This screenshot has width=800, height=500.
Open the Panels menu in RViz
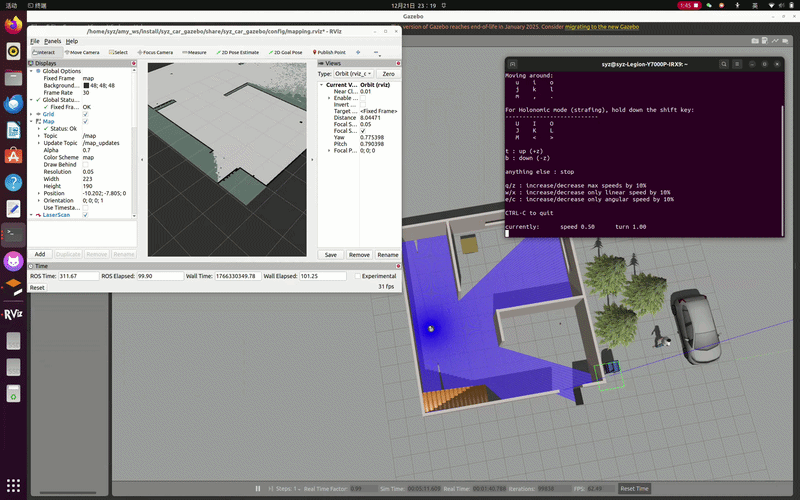tap(53, 41)
